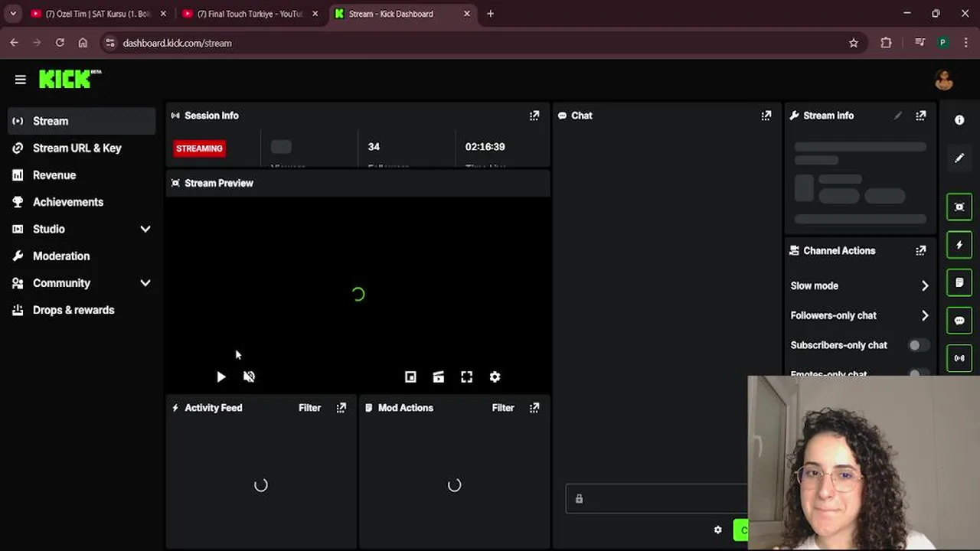Viewport: 980px width, 551px height.
Task: Click in the chat message input
Action: [x=656, y=499]
